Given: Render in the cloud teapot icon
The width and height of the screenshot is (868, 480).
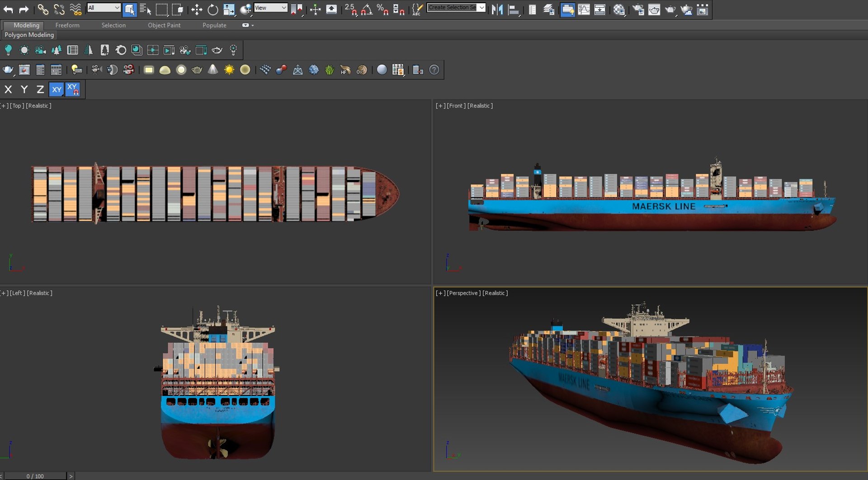Looking at the screenshot, I should (687, 9).
